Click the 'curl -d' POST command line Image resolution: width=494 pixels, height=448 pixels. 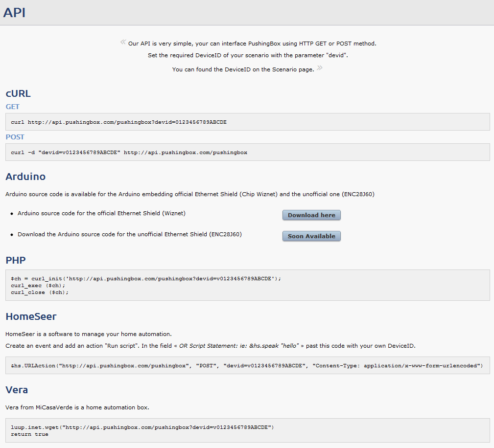129,153
